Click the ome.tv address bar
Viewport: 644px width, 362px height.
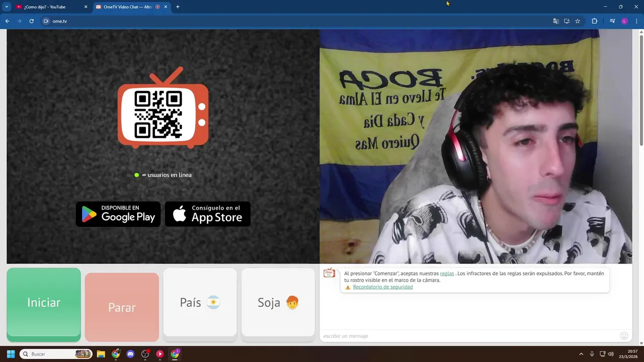coord(297,21)
